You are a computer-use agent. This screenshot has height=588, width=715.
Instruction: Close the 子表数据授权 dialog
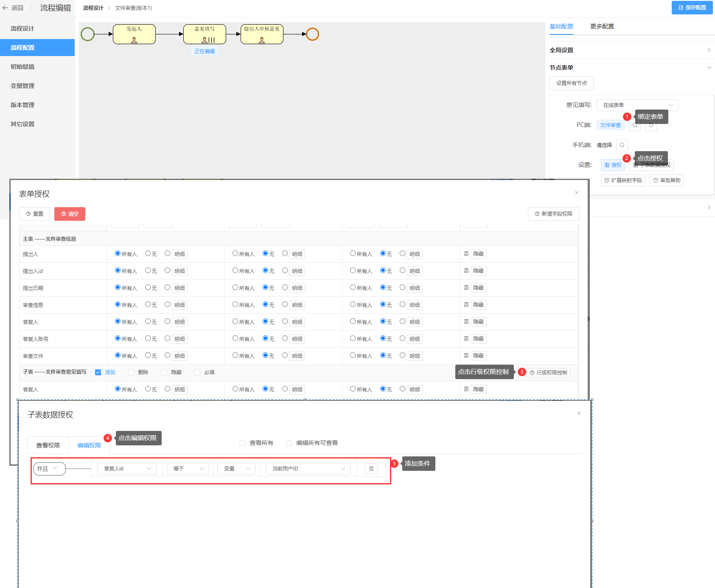coord(579,414)
